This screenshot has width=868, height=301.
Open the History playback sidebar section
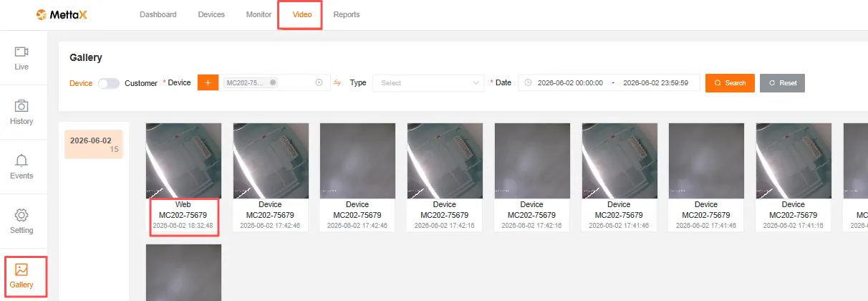coord(21,113)
